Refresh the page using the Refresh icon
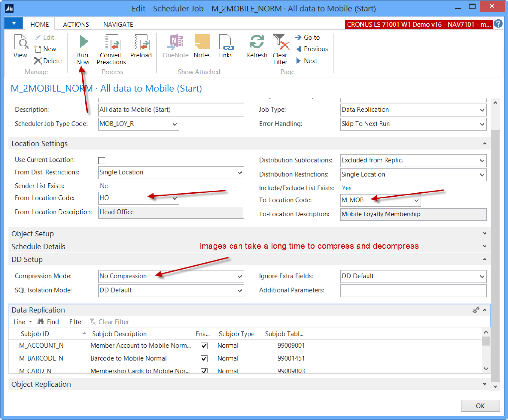Image resolution: width=508 pixels, height=420 pixels. click(257, 42)
